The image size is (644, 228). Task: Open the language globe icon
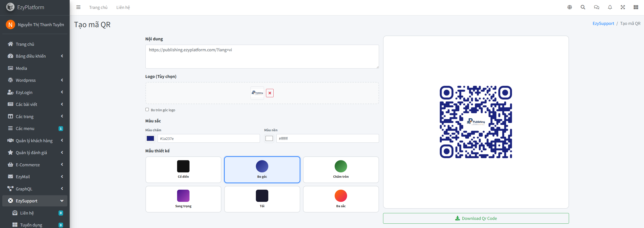[570, 7]
